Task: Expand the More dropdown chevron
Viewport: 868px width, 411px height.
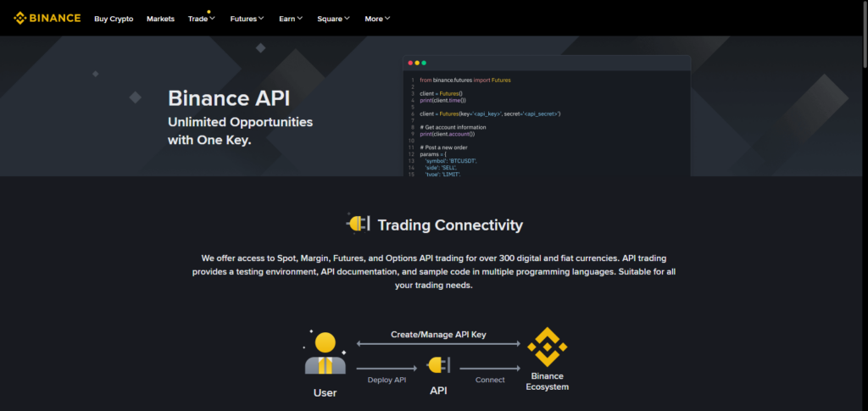Action: tap(387, 19)
